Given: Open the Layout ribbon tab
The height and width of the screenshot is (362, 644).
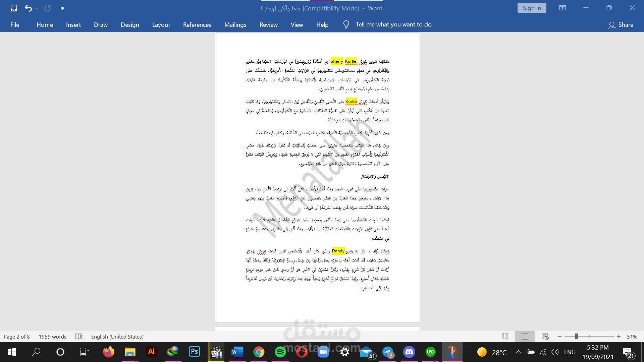Looking at the screenshot, I should click(x=161, y=24).
